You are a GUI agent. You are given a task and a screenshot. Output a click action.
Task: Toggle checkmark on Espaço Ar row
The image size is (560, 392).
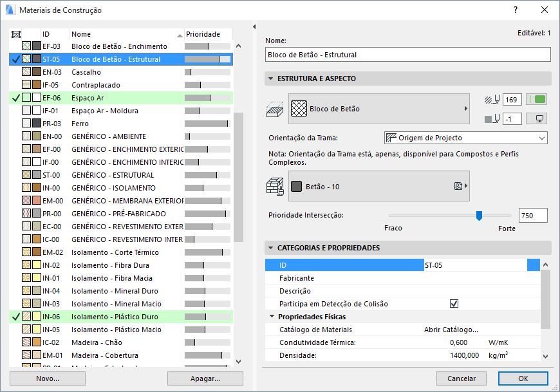pos(15,97)
